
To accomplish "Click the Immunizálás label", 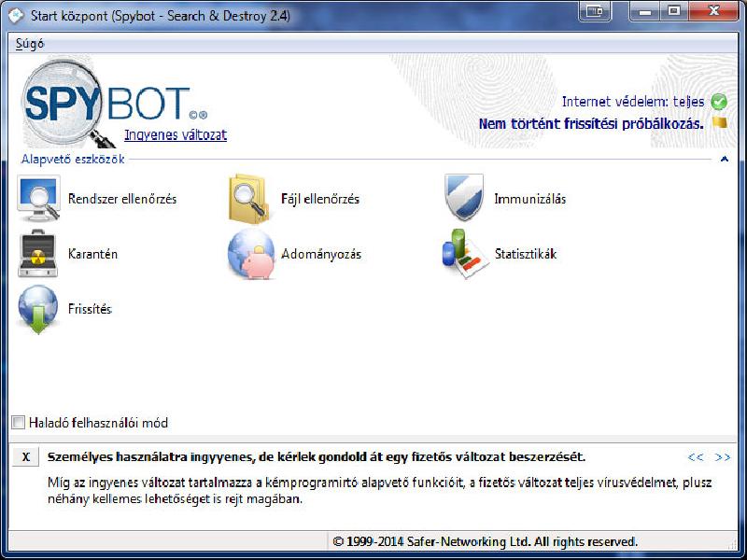I will 529,199.
